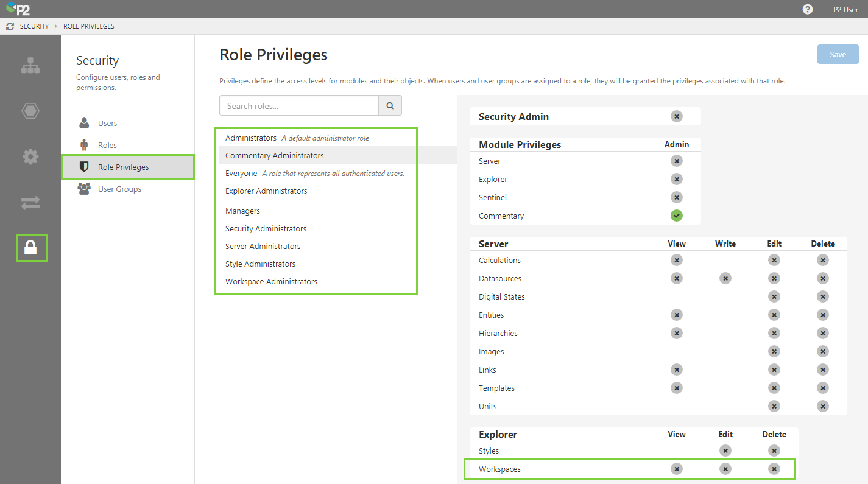Toggle Datasources Write privilege
Screen dimensions: 868x484
coord(725,278)
